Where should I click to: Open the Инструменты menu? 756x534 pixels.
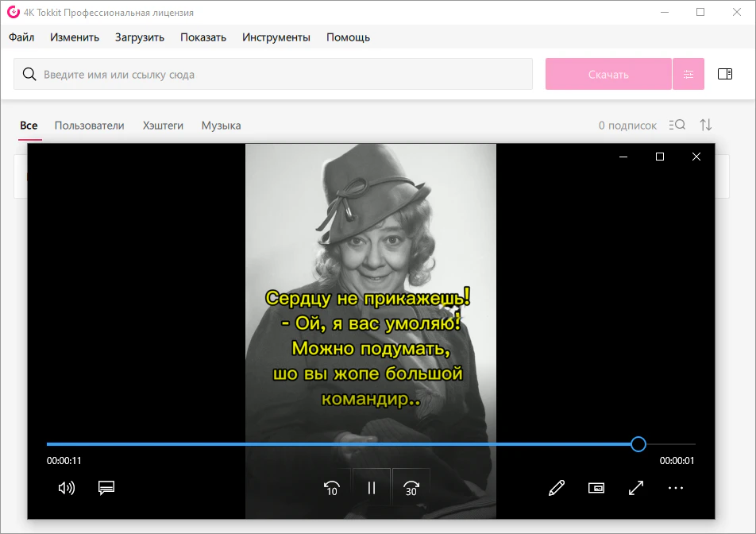276,37
